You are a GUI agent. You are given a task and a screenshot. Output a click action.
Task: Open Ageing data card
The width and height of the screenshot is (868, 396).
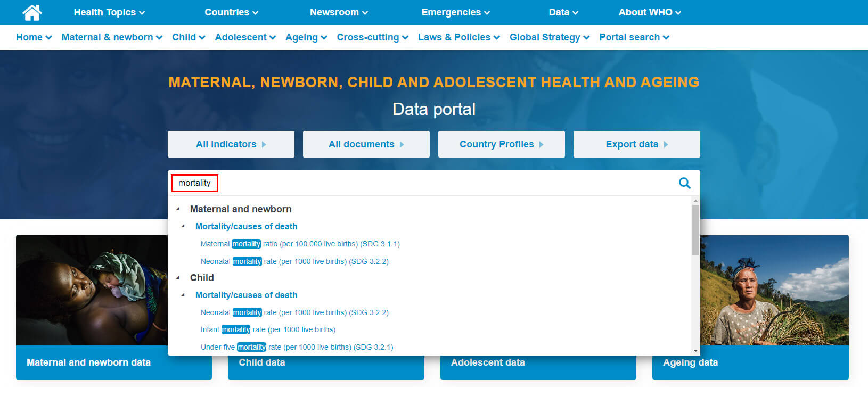(x=750, y=362)
